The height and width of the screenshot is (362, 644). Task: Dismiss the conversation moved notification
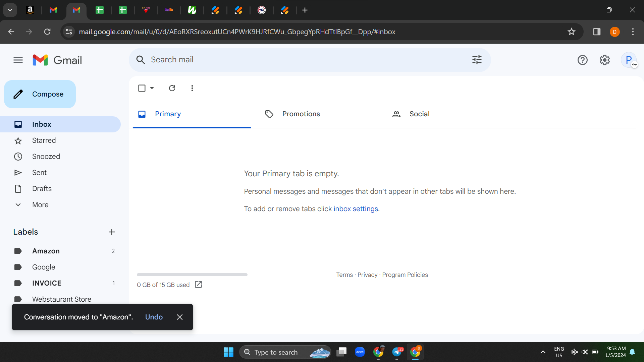(180, 317)
